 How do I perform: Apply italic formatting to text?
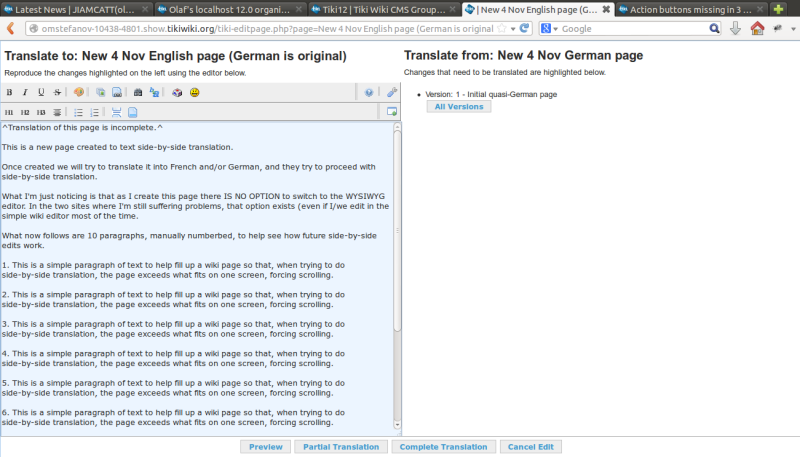click(x=25, y=92)
